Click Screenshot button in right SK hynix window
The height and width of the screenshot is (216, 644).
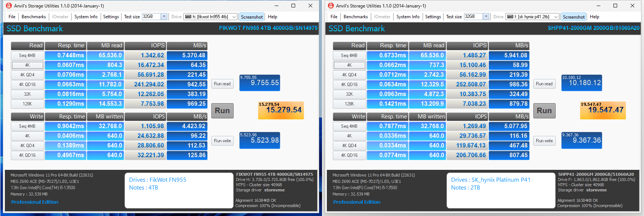click(574, 17)
